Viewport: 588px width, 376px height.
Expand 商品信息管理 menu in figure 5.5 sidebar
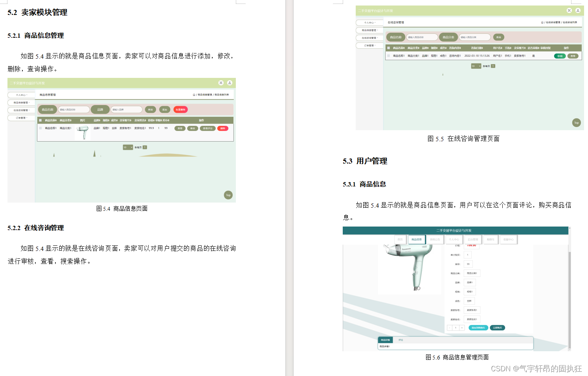pos(369,30)
